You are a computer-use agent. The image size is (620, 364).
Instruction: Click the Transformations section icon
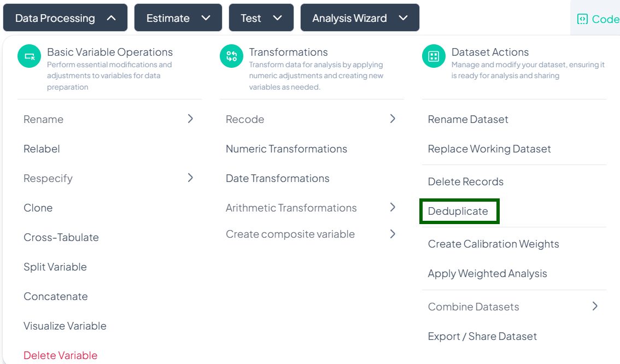231,56
